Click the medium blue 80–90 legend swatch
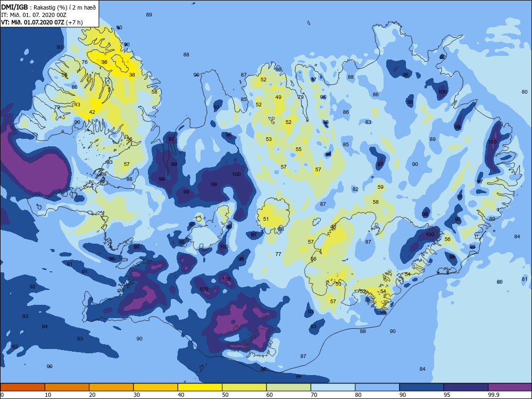The width and height of the screenshot is (532, 399). point(377,387)
